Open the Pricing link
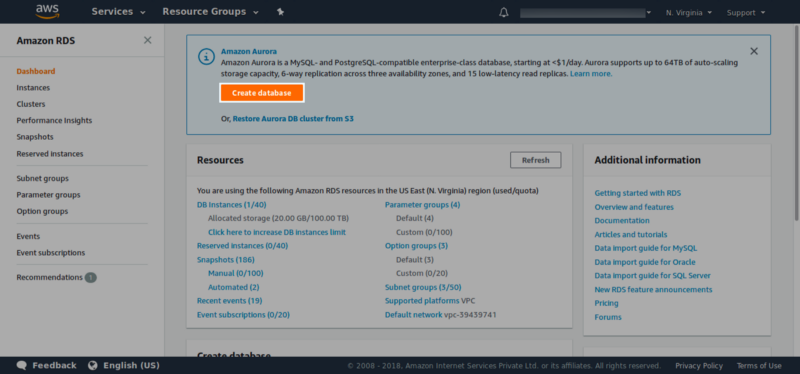The width and height of the screenshot is (800, 374). click(607, 303)
